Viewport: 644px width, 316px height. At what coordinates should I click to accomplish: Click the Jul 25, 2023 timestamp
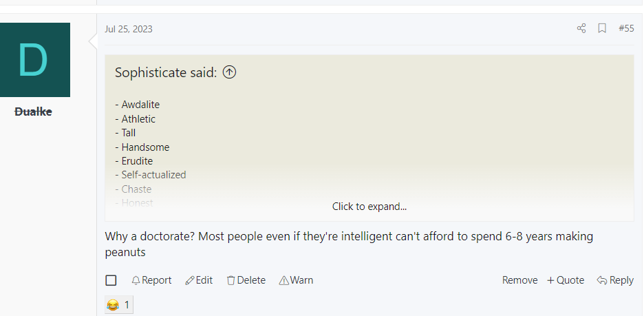point(129,29)
